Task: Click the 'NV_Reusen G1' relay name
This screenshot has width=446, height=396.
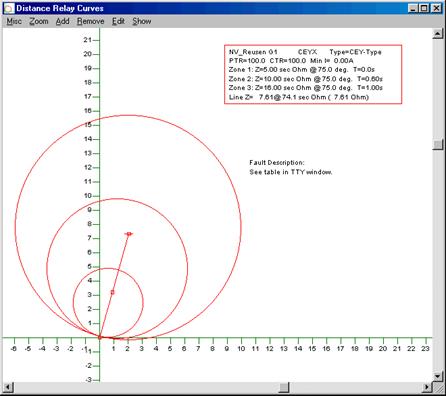Action: (253, 52)
